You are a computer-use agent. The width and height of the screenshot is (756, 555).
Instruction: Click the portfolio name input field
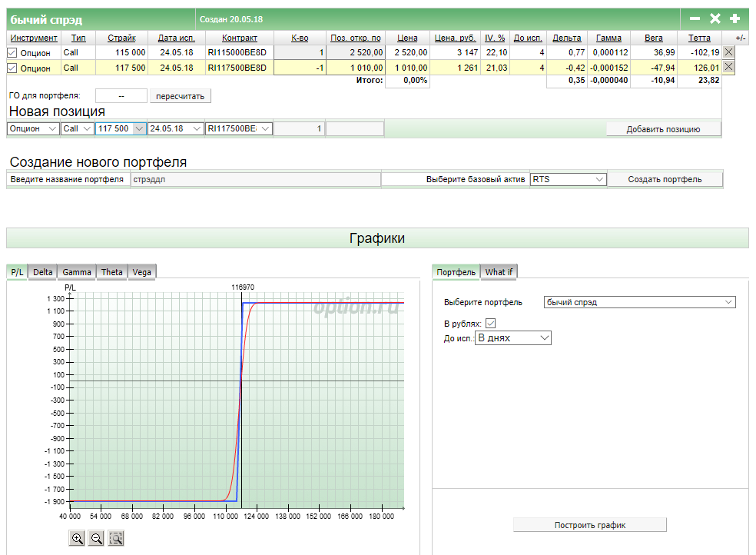pos(255,179)
